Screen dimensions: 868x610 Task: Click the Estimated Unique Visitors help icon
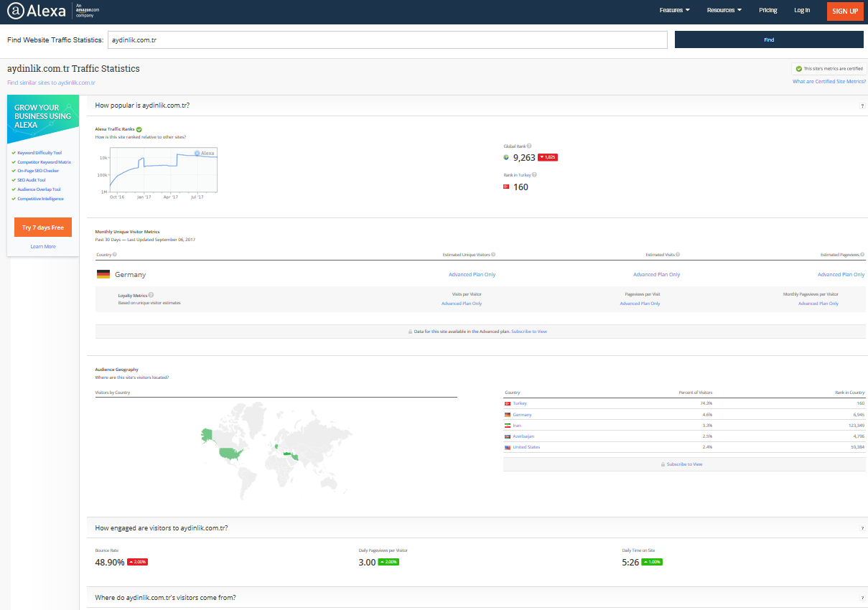coord(493,255)
